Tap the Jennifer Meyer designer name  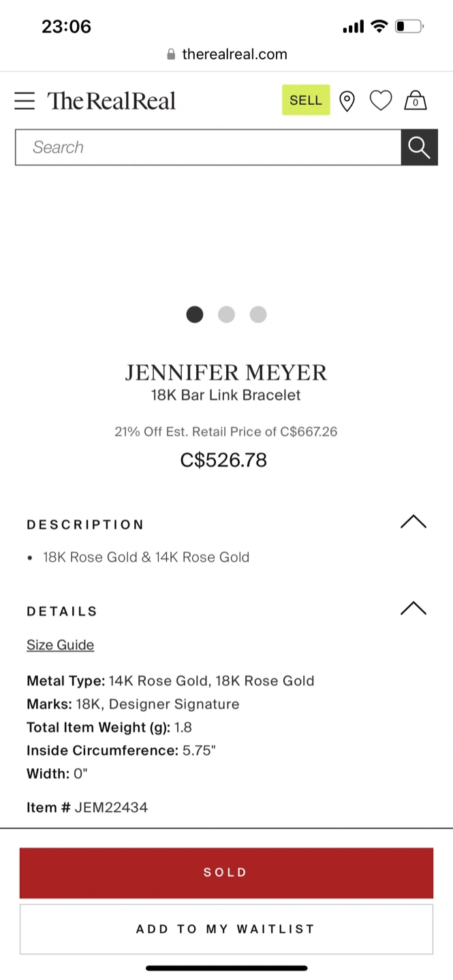point(226,372)
